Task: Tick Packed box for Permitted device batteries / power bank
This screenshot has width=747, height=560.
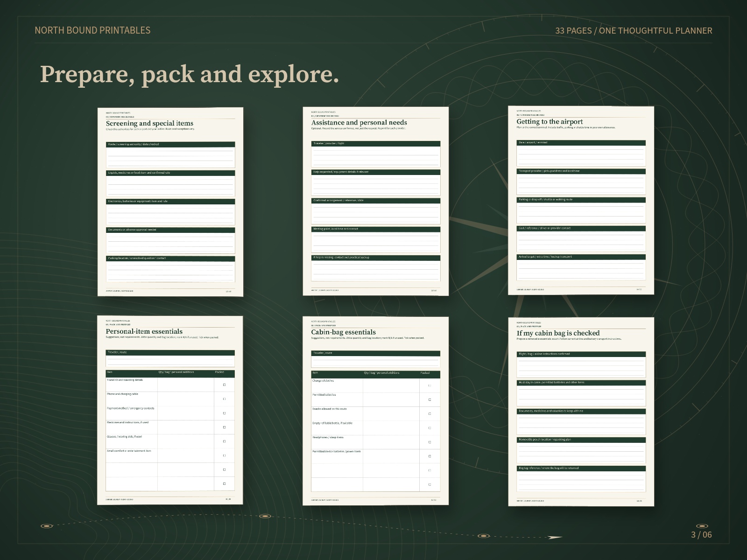Action: click(430, 456)
